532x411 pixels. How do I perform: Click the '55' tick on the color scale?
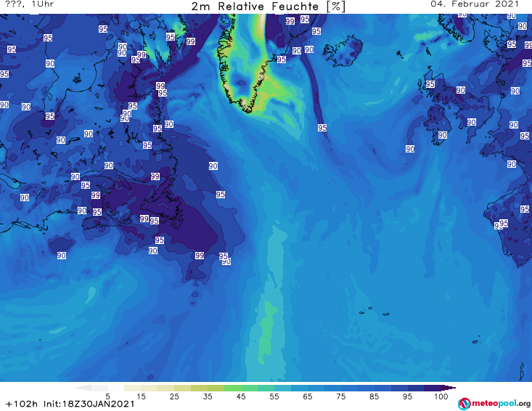click(274, 396)
